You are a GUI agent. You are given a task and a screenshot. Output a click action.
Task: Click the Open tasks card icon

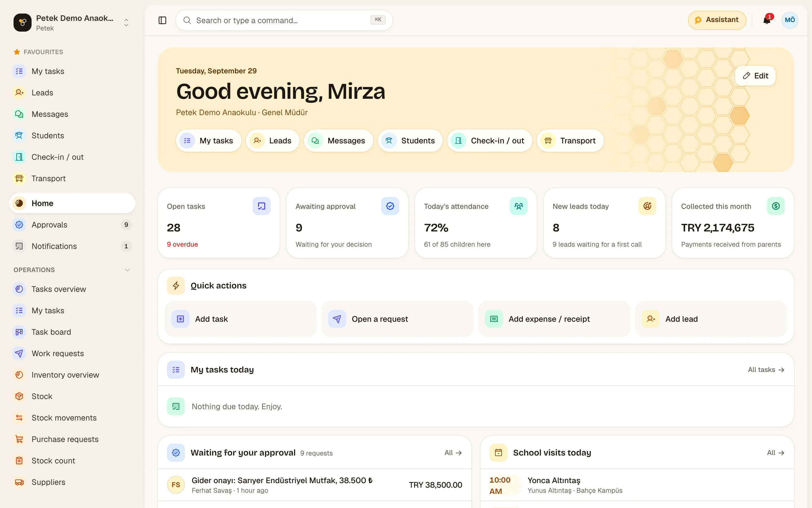(x=261, y=206)
